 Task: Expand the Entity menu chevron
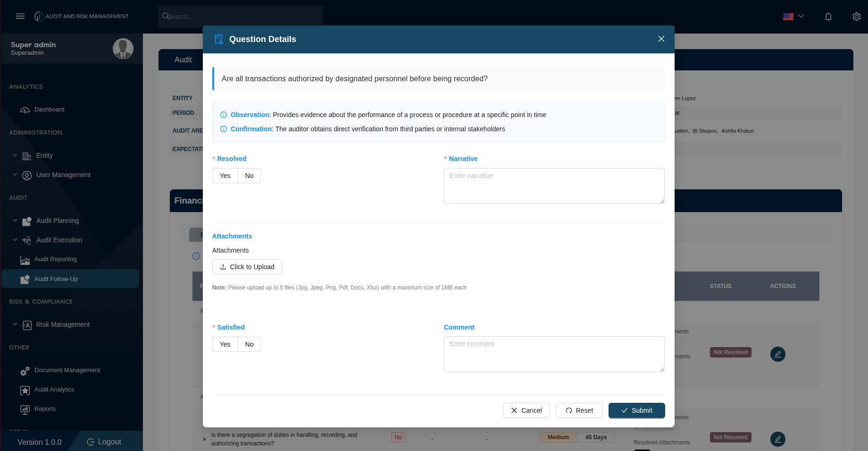[15, 155]
